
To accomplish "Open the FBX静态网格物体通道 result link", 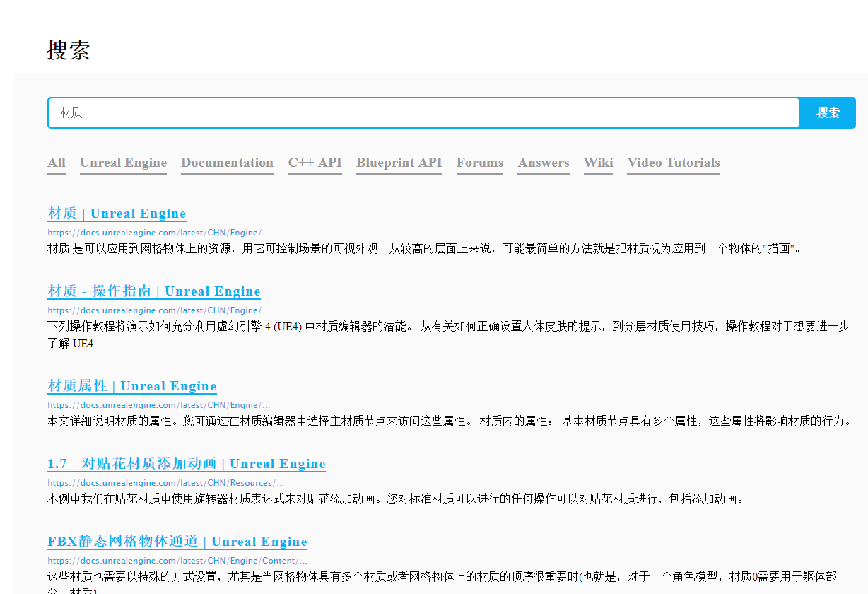I will tap(177, 542).
